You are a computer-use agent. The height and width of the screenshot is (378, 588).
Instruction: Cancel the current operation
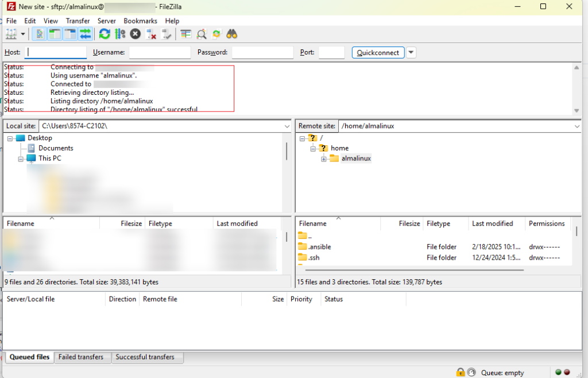click(136, 34)
